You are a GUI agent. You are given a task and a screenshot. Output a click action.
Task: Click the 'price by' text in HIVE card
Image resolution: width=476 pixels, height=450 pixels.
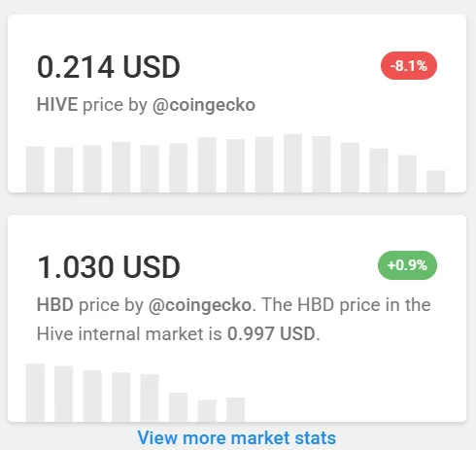click(x=115, y=105)
